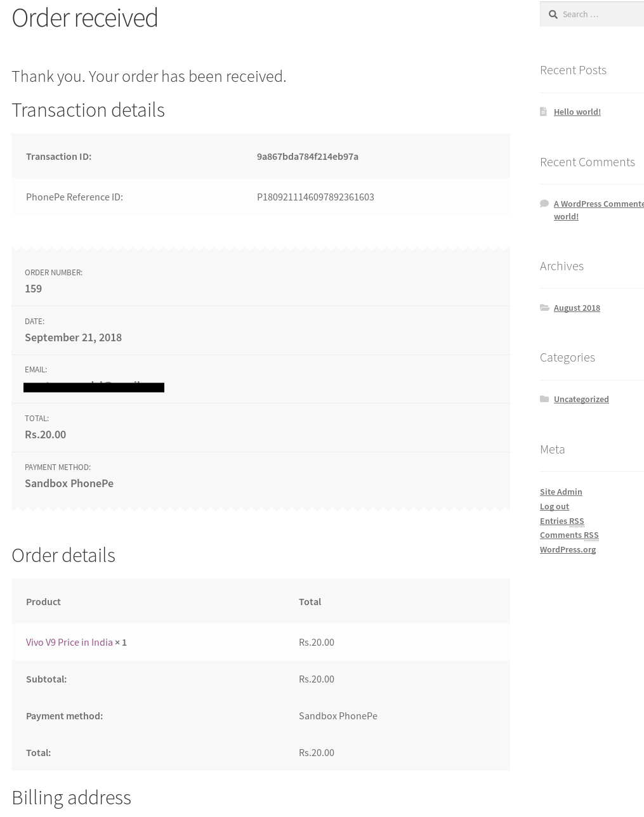
Task: Click the PhonePe Reference ID number
Action: [315, 197]
